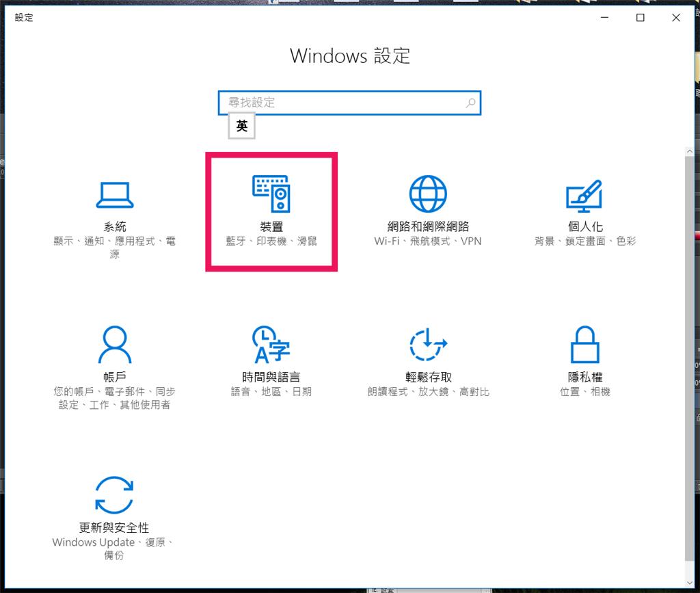Click the description Wi-Fi、飛航模式、VPN

click(x=428, y=241)
